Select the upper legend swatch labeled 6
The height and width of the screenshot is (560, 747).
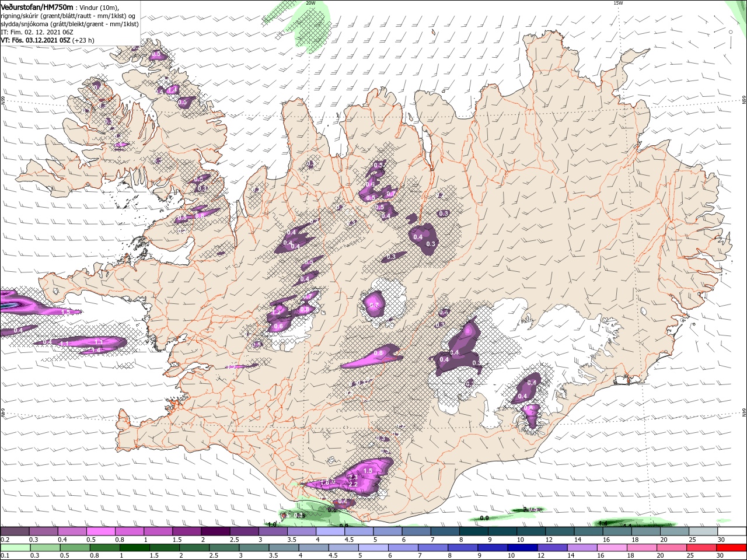(x=416, y=531)
